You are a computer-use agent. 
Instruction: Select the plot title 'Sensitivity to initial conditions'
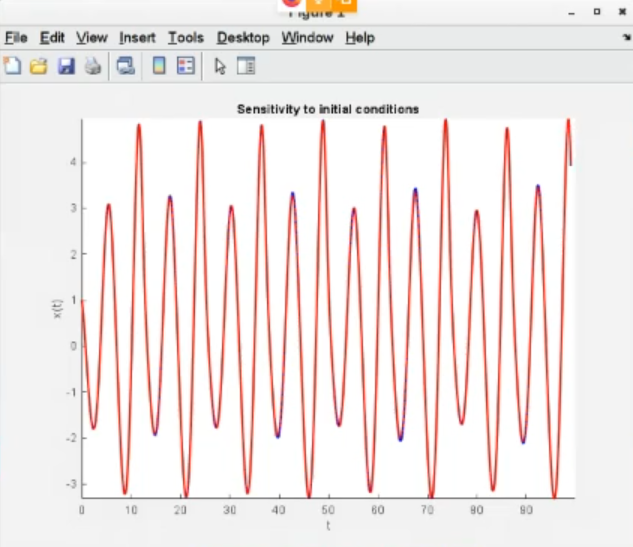(327, 109)
